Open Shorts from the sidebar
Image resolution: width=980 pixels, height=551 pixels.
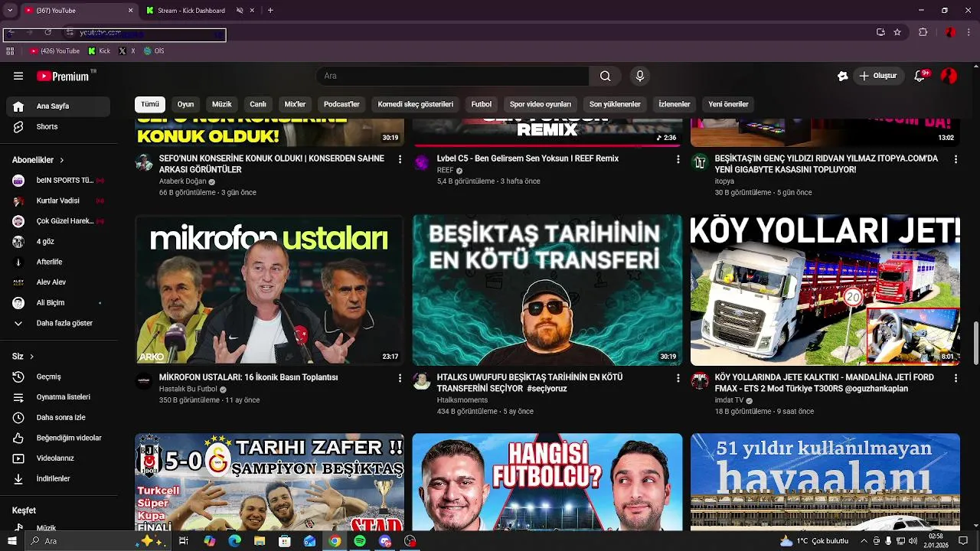(x=59, y=126)
